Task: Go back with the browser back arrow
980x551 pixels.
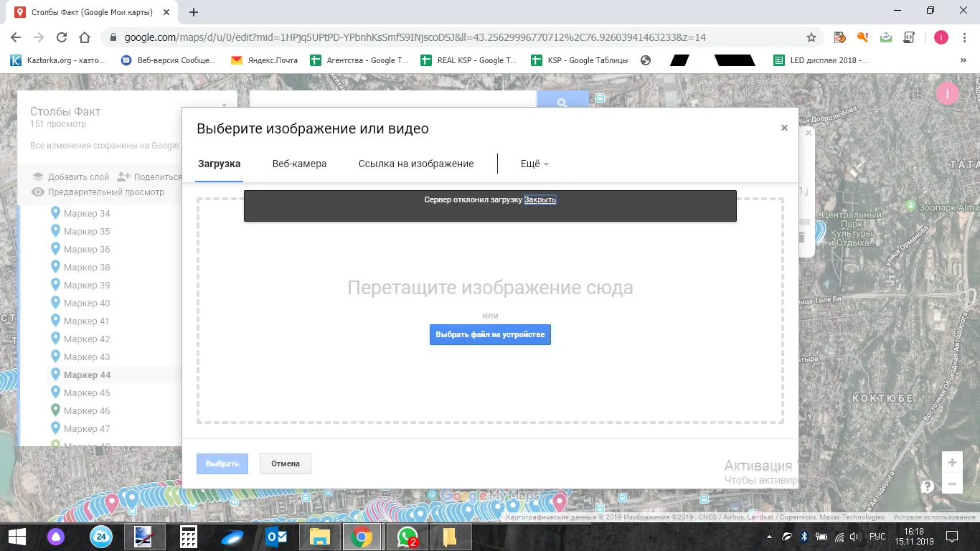Action: [16, 37]
